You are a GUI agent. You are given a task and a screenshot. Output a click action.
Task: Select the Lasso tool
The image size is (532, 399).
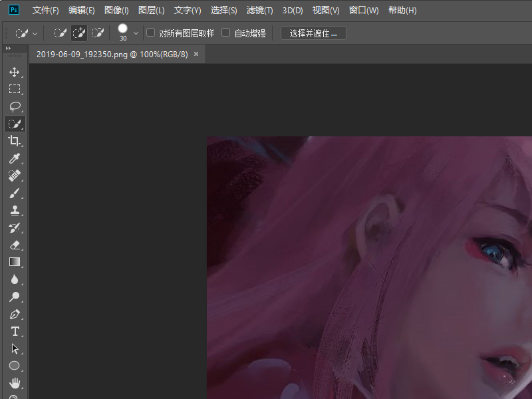tap(14, 106)
